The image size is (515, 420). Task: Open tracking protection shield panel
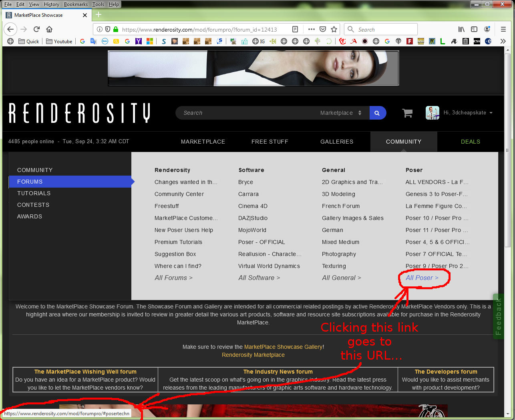pos(107,29)
